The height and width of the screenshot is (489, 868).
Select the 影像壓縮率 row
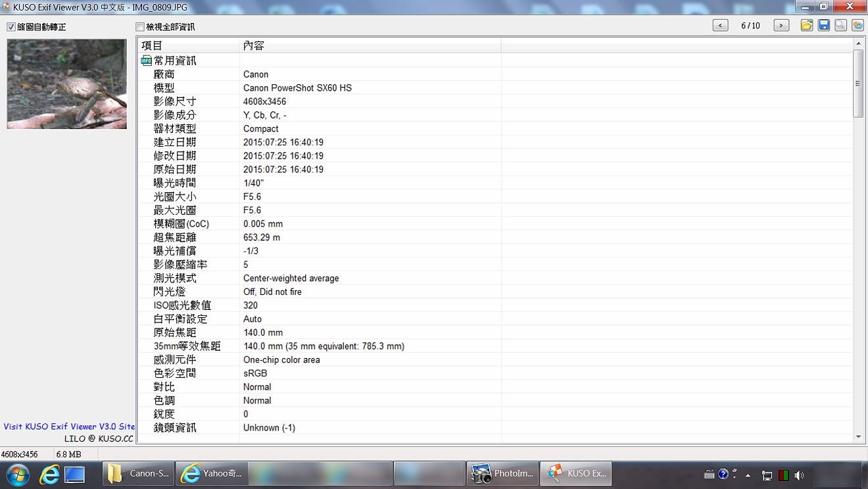[494, 265]
